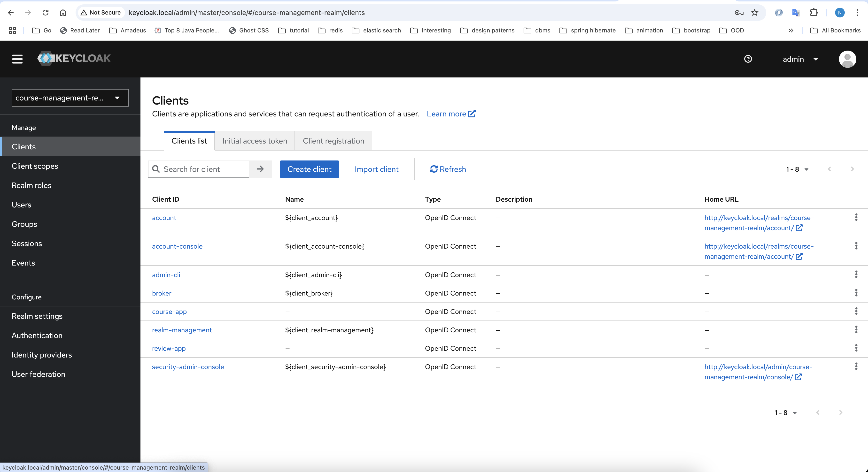
Task: Switch to Initial access token tab
Action: pyautogui.click(x=254, y=141)
